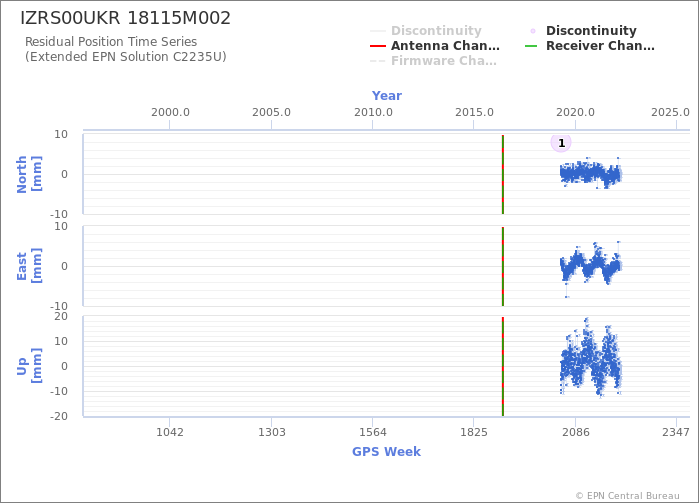Click the 2020.0 year tick label

click(575, 112)
